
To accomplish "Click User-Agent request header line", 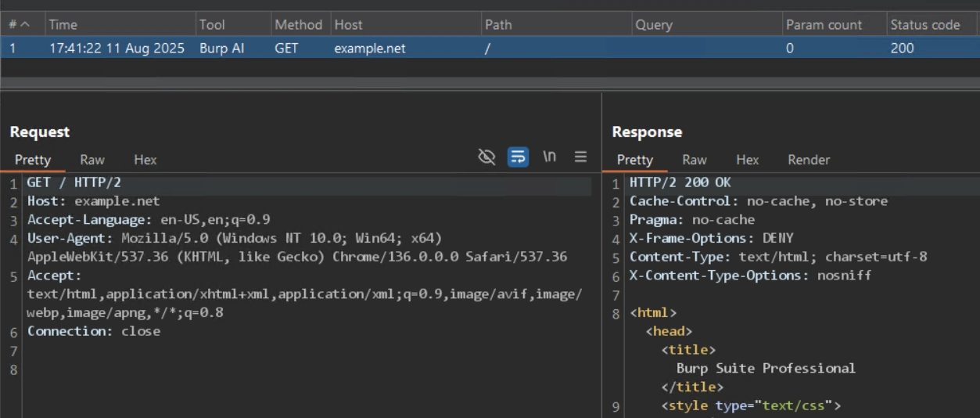I will pyautogui.click(x=297, y=247).
